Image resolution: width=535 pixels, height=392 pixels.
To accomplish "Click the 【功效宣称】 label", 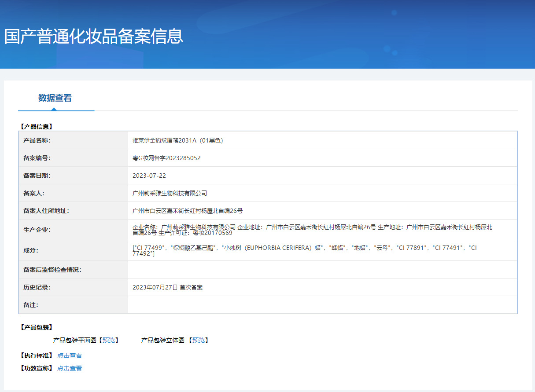I will click(x=36, y=368).
